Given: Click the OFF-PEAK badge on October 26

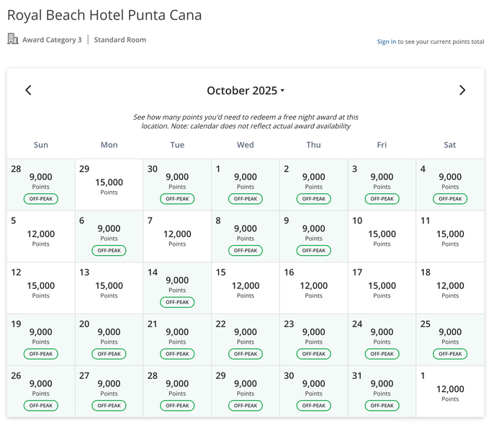Looking at the screenshot, I should [41, 406].
